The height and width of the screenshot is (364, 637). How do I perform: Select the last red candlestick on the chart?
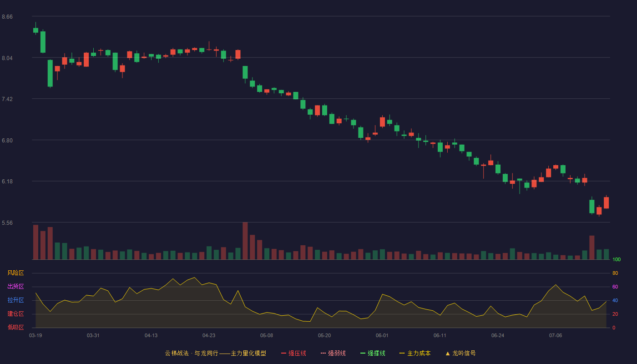pos(607,203)
